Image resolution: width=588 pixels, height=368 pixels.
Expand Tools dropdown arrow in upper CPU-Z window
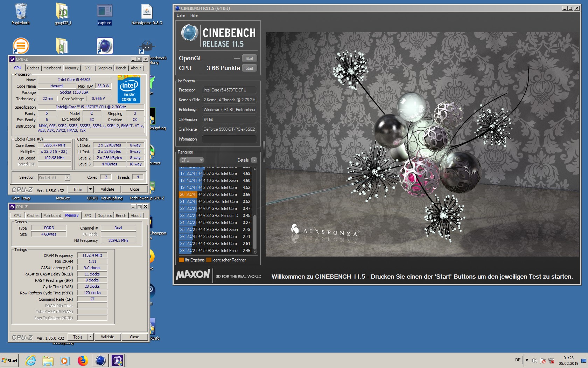pos(90,189)
